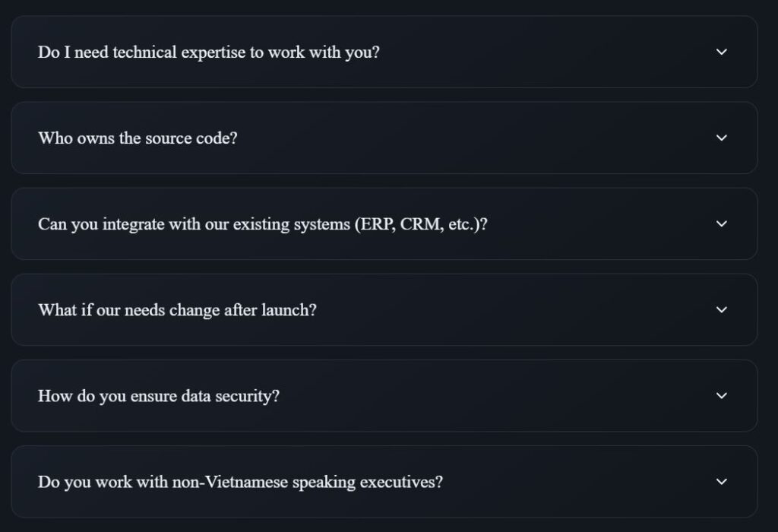Click chevron icon for source code ownership

coord(722,138)
